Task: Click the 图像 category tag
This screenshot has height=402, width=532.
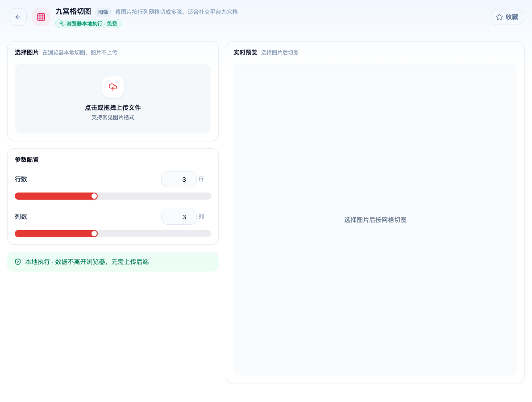Action: (103, 12)
